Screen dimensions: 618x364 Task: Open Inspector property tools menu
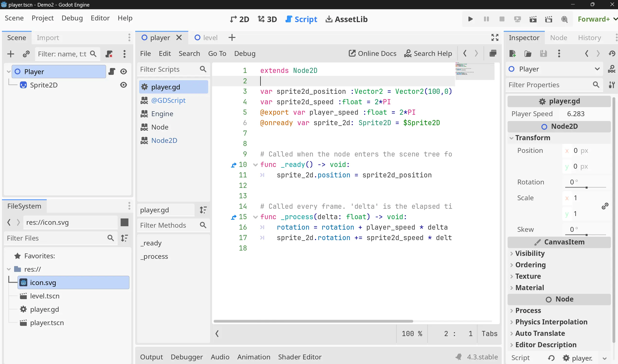click(612, 85)
